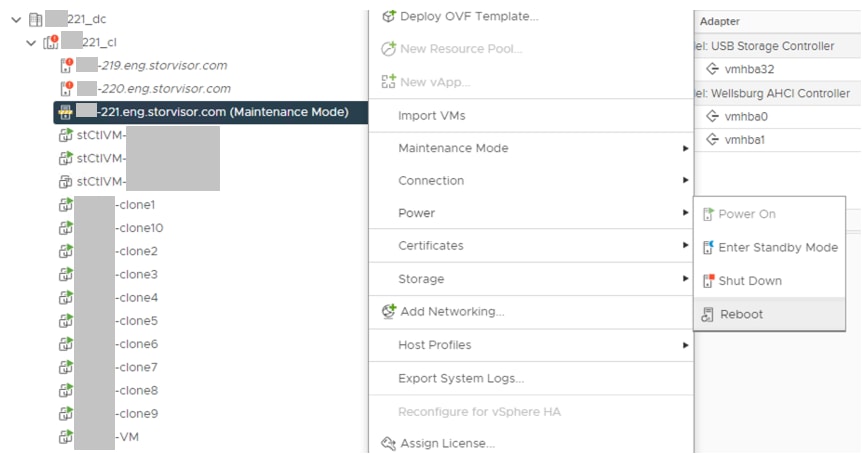Click the Assign License icon

pos(389,443)
